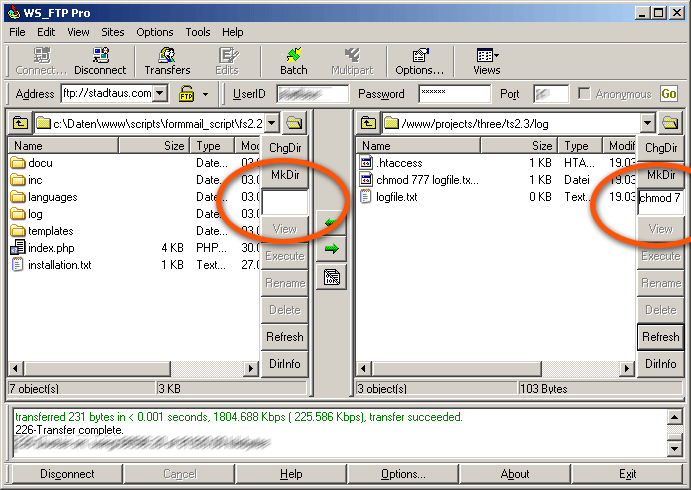The width and height of the screenshot is (691, 490).
Task: Click the remote pane horizontal scrollbar
Action: (494, 368)
